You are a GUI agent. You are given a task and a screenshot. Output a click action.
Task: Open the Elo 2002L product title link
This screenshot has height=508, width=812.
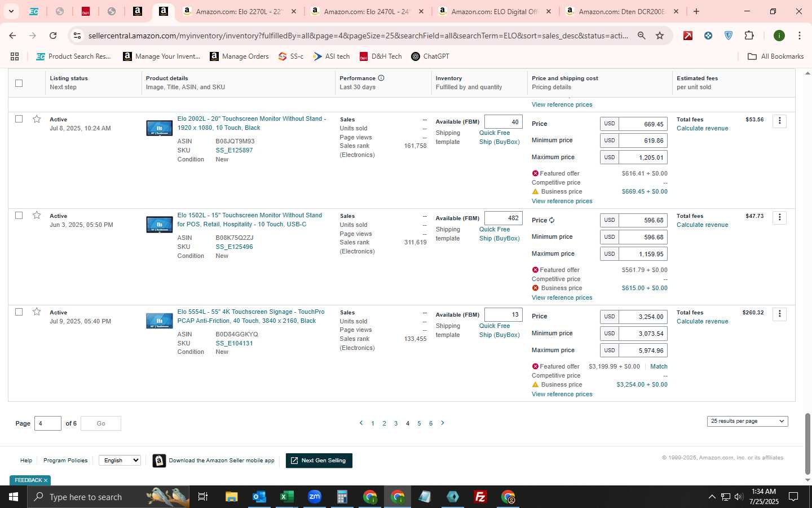click(251, 123)
